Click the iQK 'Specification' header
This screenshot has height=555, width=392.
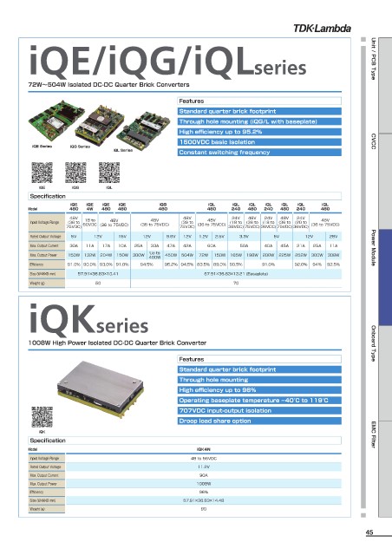tap(185, 441)
